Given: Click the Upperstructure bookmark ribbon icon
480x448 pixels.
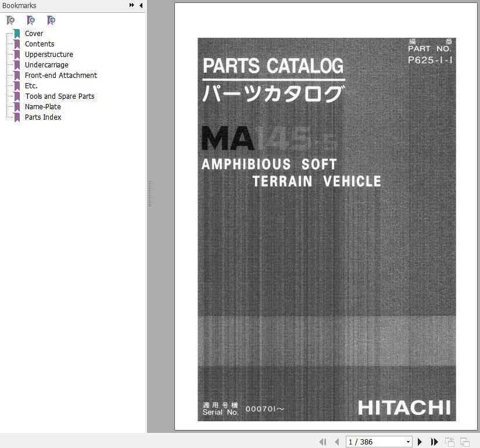Looking at the screenshot, I should click(x=17, y=55).
